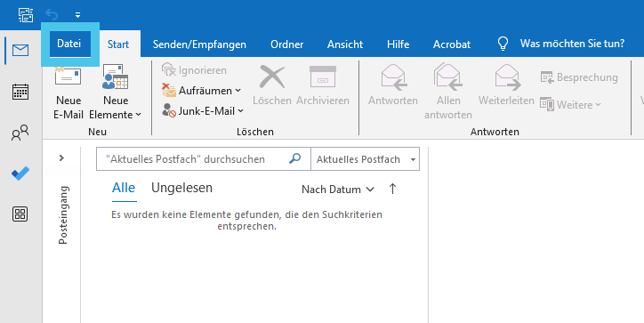The height and width of the screenshot is (323, 644).
Task: Click the search magnifier icon
Action: tap(295, 158)
